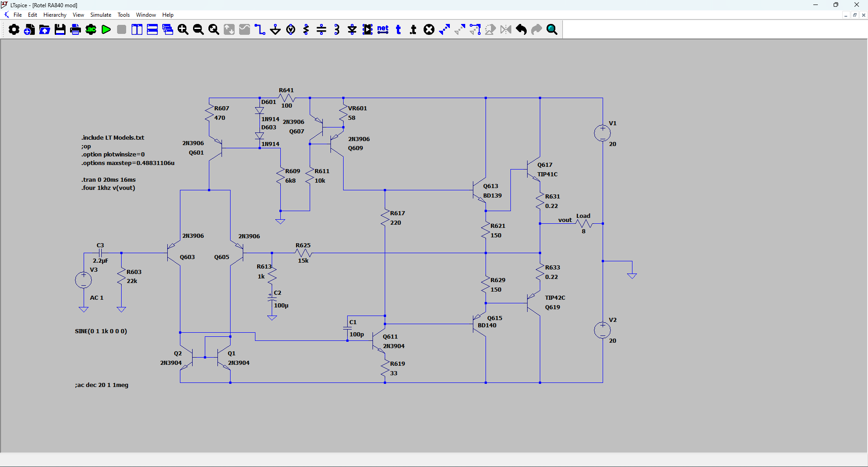
Task: Place a voltage source from the toolbar
Action: (x=291, y=30)
